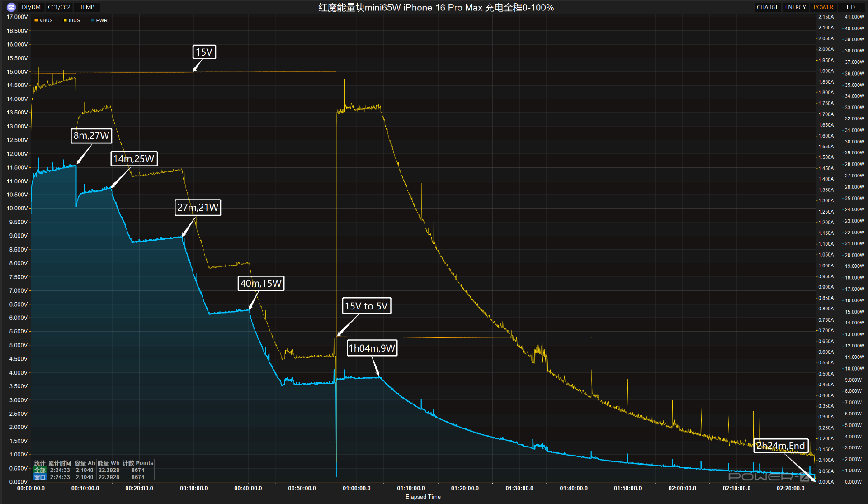The width and height of the screenshot is (868, 504).
Task: Click the 02:20:00.0 time axis tick
Action: tap(791, 488)
